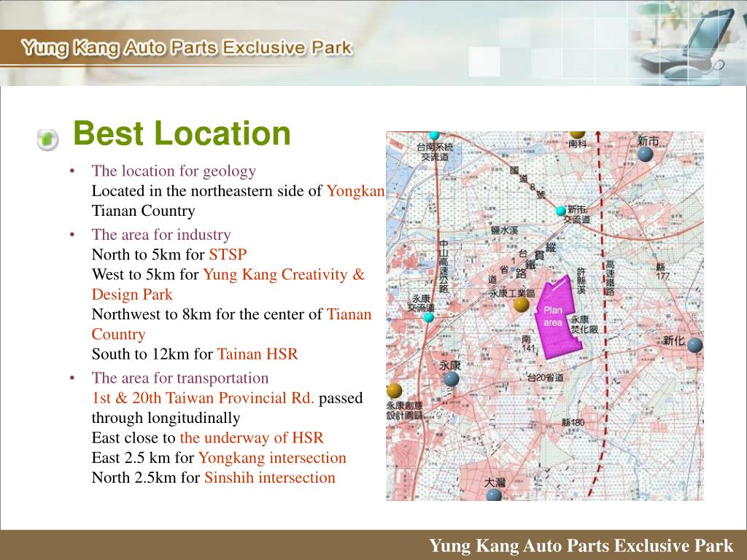Click the red 'Tainan HSR' text

click(x=258, y=354)
